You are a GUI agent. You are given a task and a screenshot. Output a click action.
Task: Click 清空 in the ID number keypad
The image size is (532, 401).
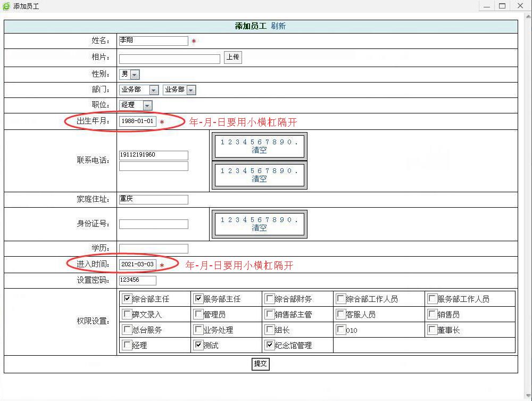point(259,228)
